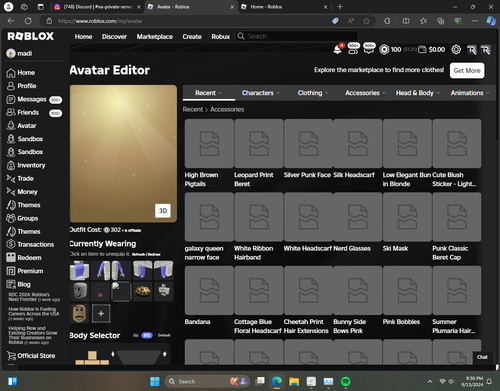Image resolution: width=500 pixels, height=391 pixels.
Task: Click the empty add-item slot with plus
Action: point(101,313)
